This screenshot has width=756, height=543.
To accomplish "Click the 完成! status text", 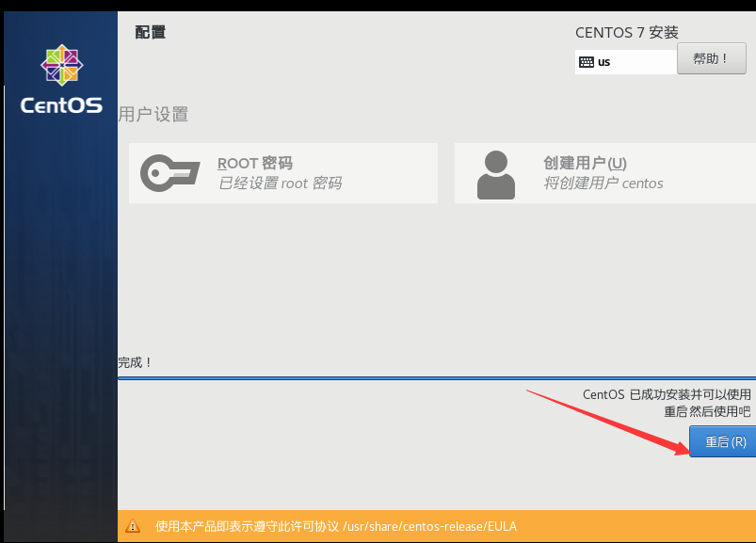I will point(135,362).
